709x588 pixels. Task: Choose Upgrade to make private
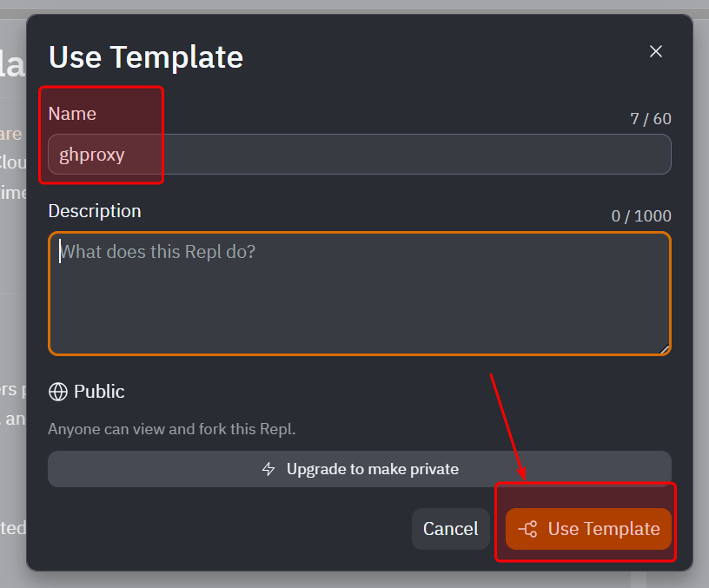coord(359,469)
